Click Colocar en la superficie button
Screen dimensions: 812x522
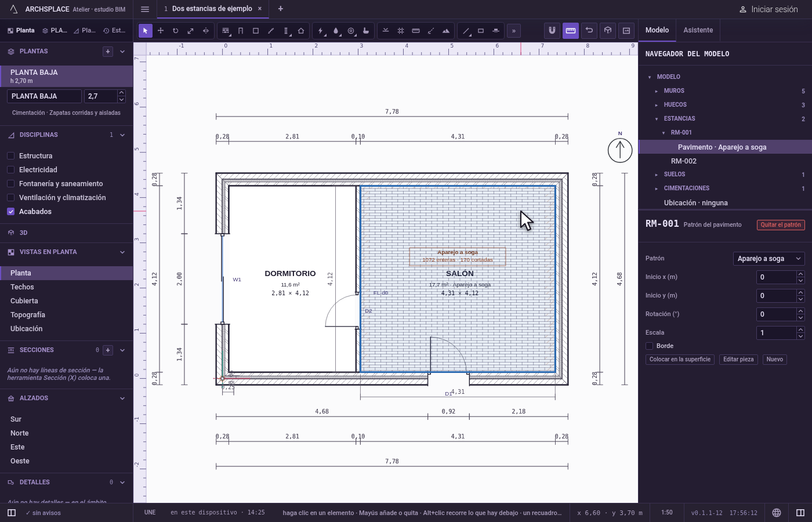680,360
